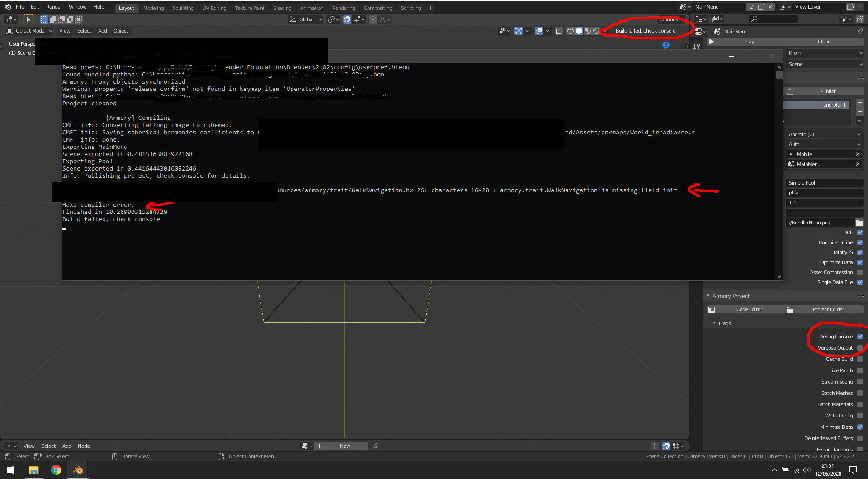Image resolution: width=868 pixels, height=479 pixels.
Task: Open the Project Folder
Action: (825, 309)
